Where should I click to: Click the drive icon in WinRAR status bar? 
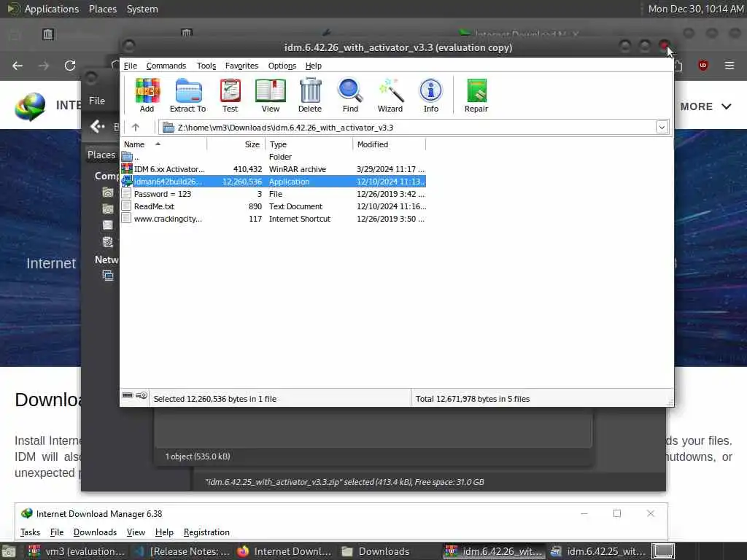[x=128, y=395]
